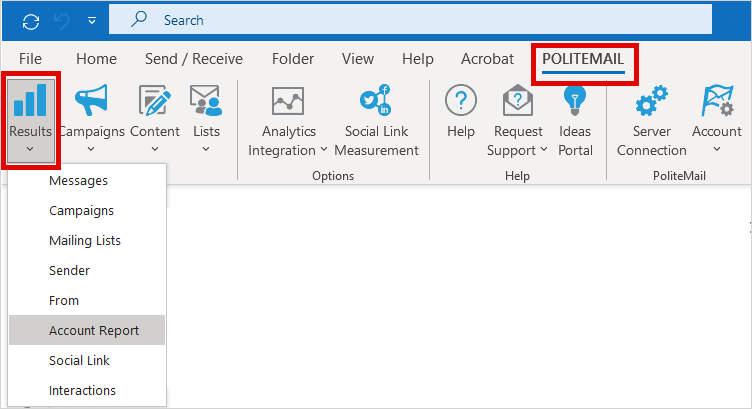Image resolution: width=752 pixels, height=409 pixels.
Task: Select the POLITEMAIL ribbon tab
Action: (583, 59)
